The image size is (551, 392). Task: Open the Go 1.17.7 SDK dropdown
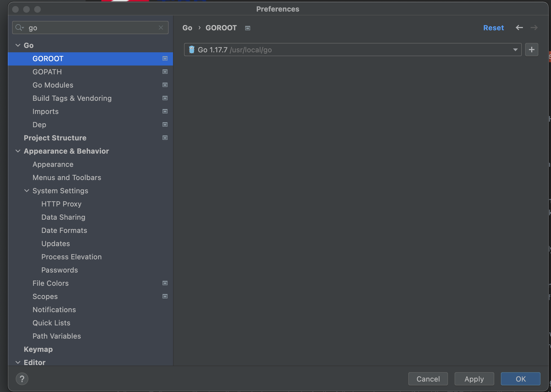[515, 50]
